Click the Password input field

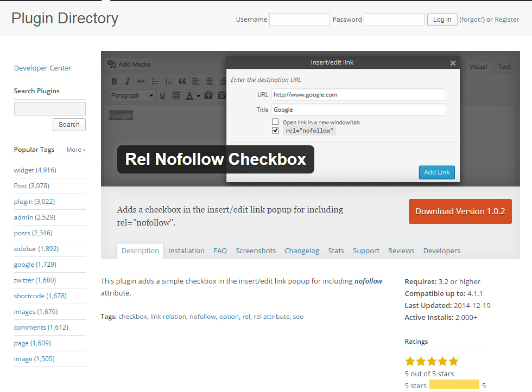pyautogui.click(x=394, y=20)
